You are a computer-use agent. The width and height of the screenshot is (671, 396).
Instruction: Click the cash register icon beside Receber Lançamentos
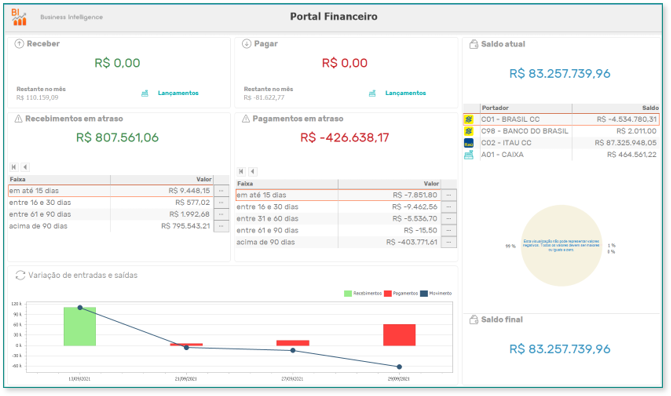[145, 93]
